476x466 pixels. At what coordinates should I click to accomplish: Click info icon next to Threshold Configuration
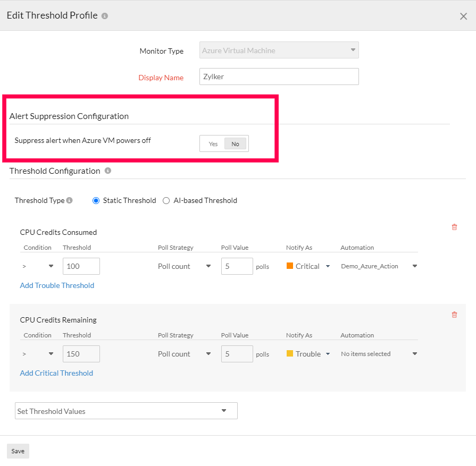point(108,171)
